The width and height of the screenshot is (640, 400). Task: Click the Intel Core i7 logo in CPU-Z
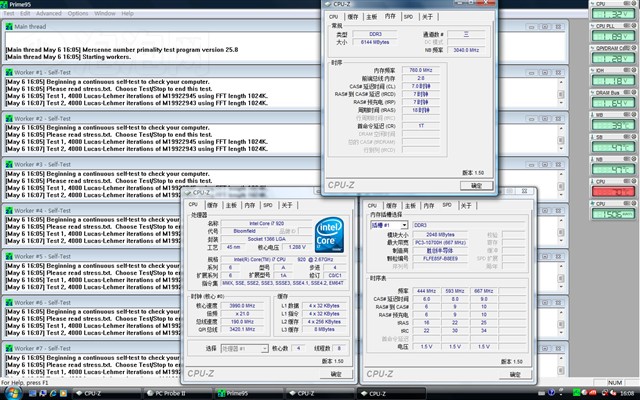(329, 235)
